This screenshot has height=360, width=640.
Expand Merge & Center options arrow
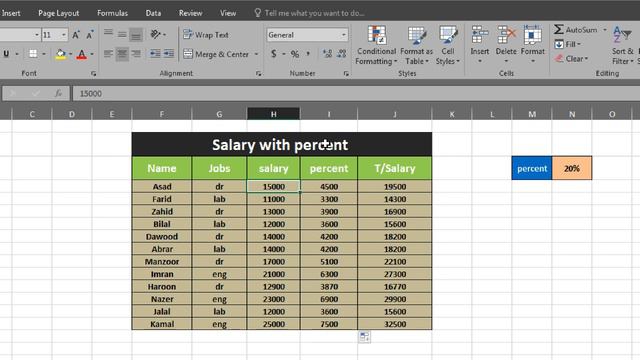(256, 54)
